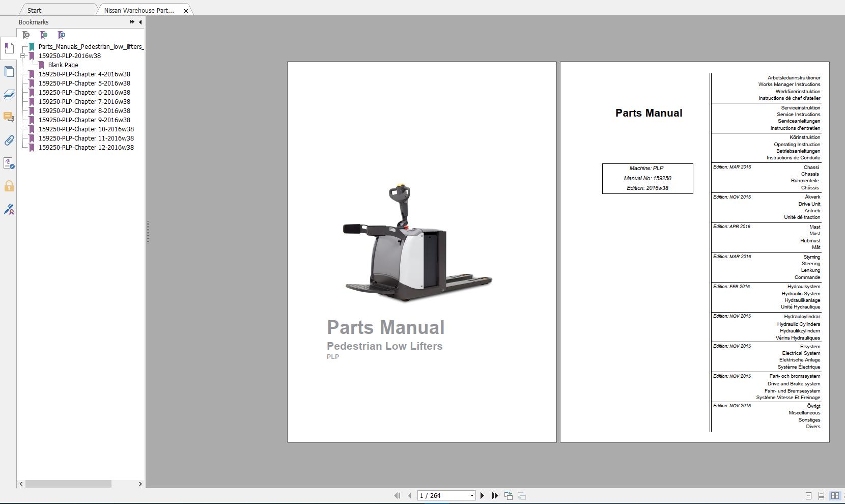Image resolution: width=845 pixels, height=504 pixels.
Task: Open bookmark 159250-PLP-Chapter 10-2016w38
Action: pyautogui.click(x=87, y=129)
